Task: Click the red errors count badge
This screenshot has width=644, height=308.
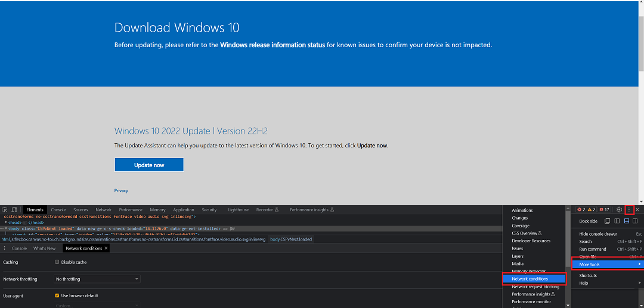Action: click(581, 210)
